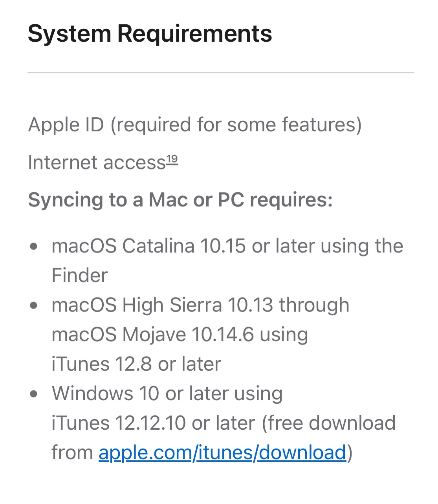438x504 pixels.
Task: Click the bullet before macOS Catalina
Action: point(34,246)
